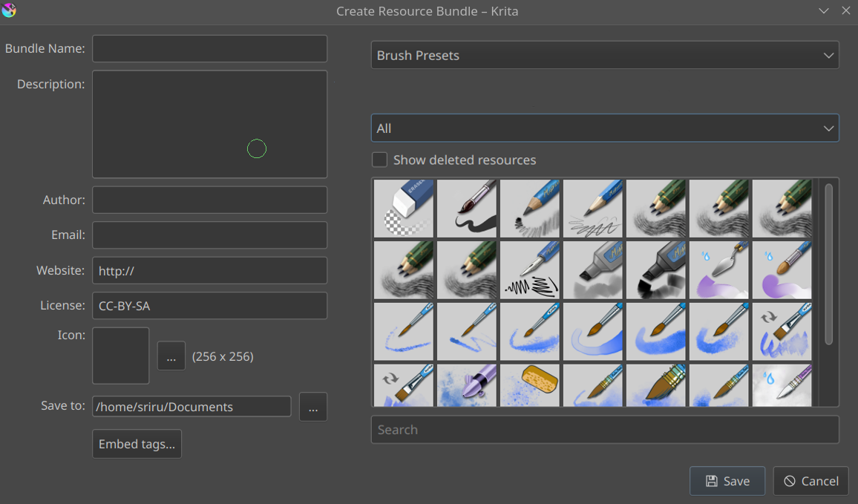Open the title bar chevron window menu
858x504 pixels.
824,11
